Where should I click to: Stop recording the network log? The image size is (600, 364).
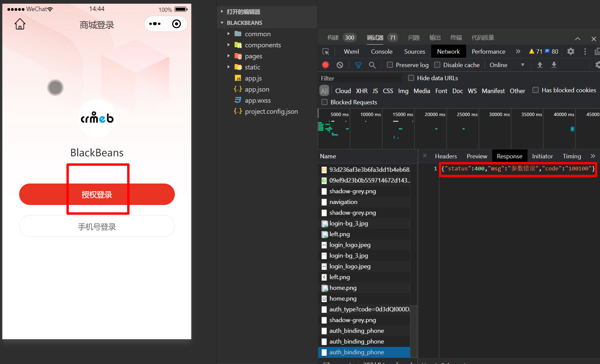(326, 65)
